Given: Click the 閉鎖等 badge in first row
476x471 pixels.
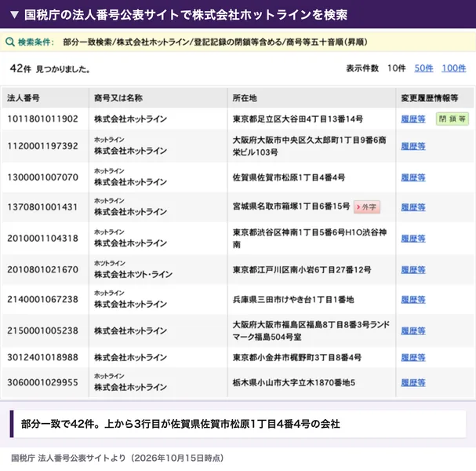Looking at the screenshot, I should (x=452, y=119).
